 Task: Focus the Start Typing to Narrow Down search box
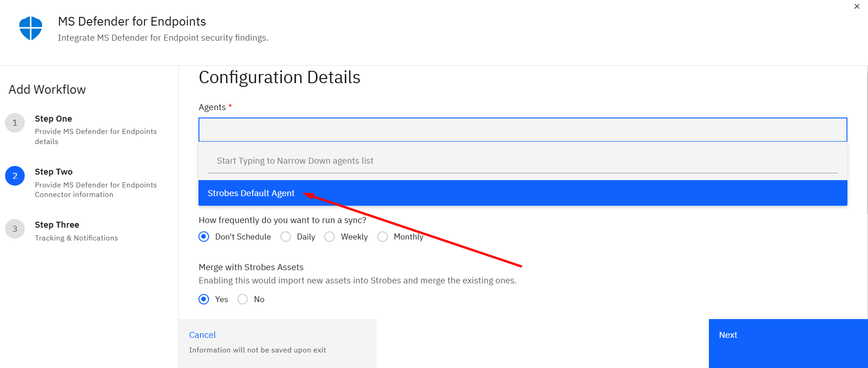click(523, 161)
